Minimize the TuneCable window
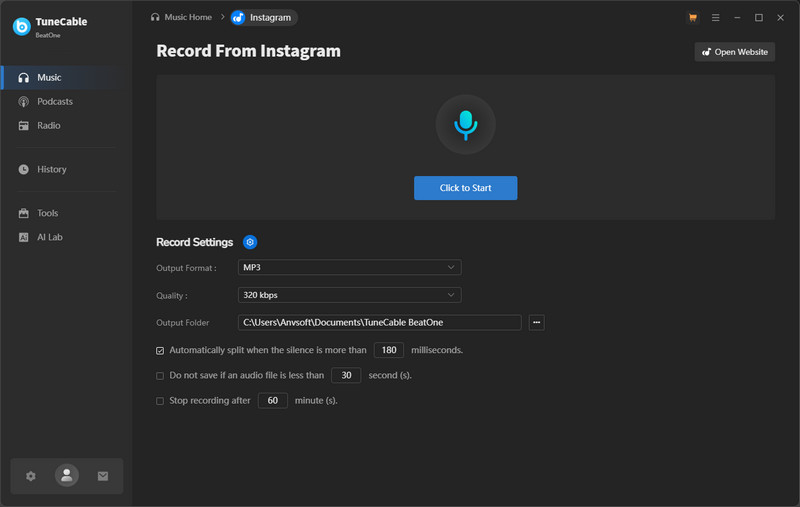 737,18
